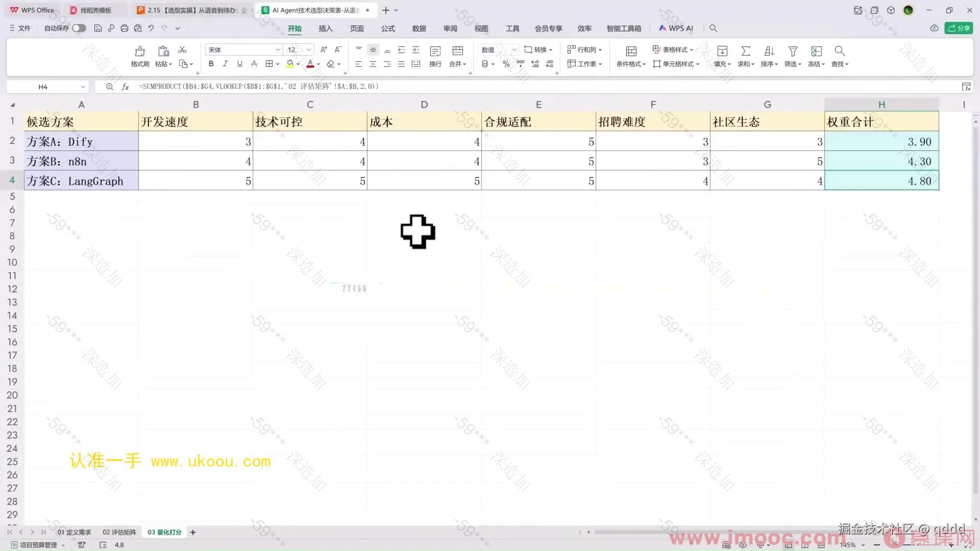This screenshot has height=551, width=980.
Task: Increase font size with A+ icon
Action: coord(324,49)
